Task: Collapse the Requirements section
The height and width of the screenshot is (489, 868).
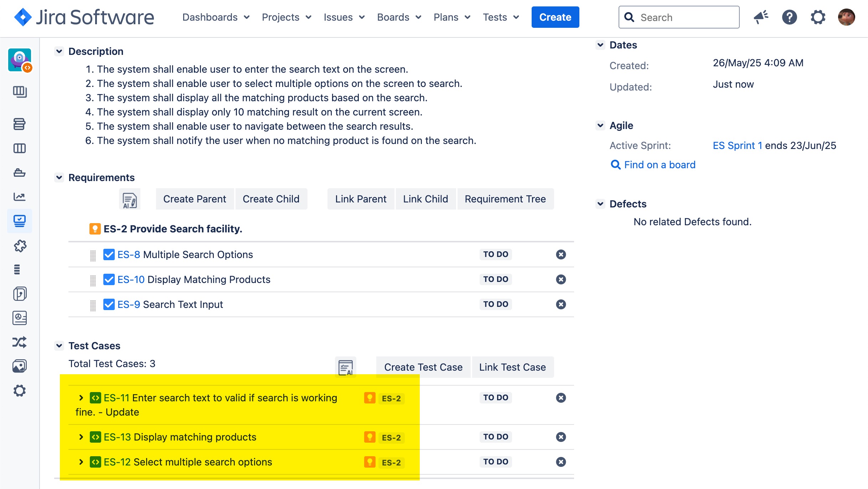Action: tap(59, 177)
